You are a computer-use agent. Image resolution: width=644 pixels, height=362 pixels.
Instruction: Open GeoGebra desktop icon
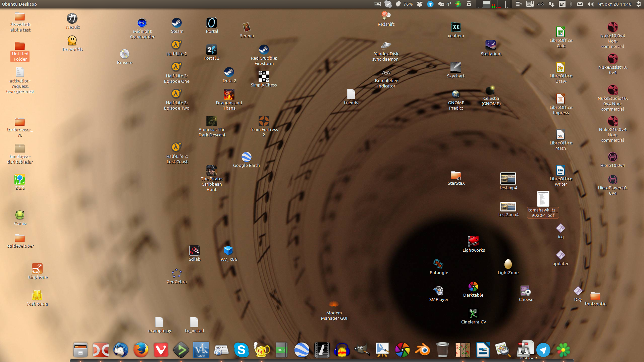[176, 274]
